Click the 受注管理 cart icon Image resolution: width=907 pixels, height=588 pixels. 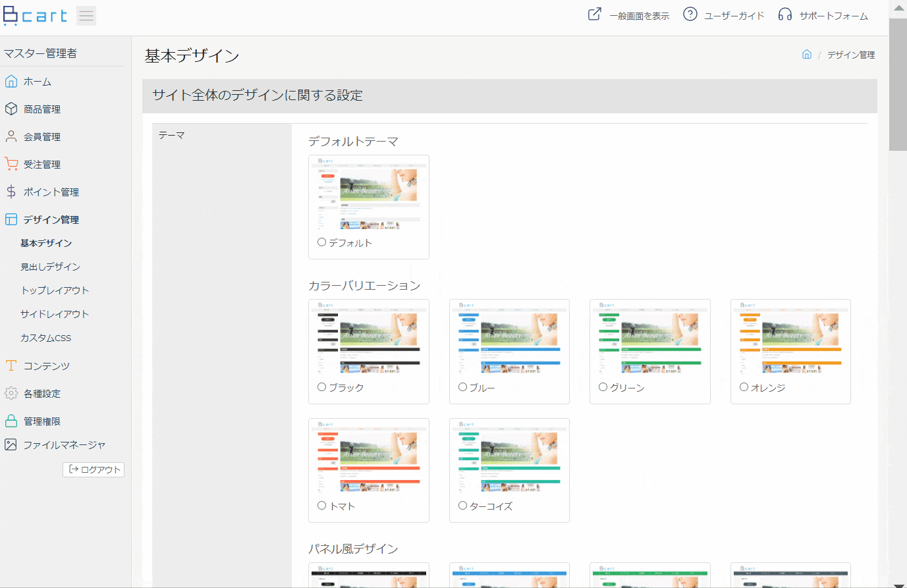[x=11, y=164]
